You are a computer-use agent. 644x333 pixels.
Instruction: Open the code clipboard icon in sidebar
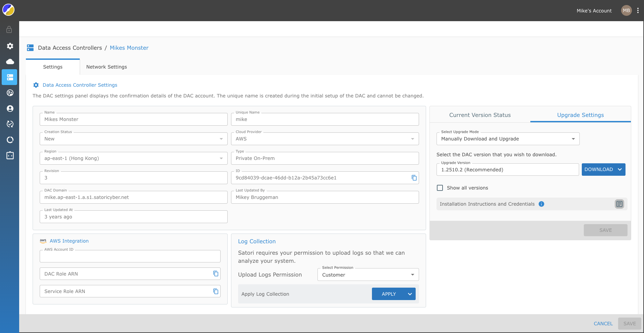pos(10,155)
